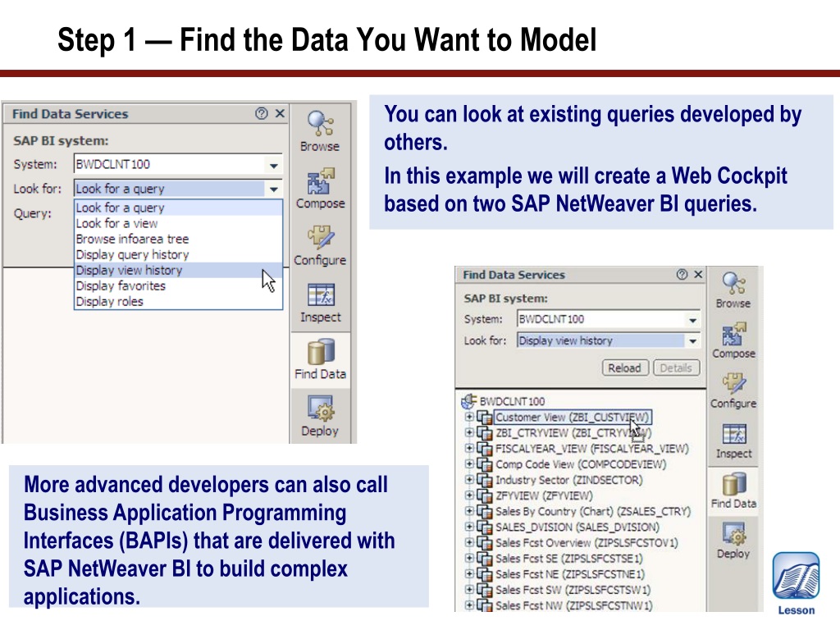Open Configure in the view history panel
The image size is (840, 630).
733,390
